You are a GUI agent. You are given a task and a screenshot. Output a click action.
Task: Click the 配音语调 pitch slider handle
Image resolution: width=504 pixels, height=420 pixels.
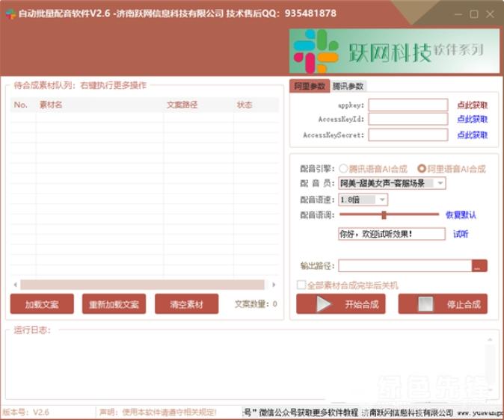[x=384, y=215]
